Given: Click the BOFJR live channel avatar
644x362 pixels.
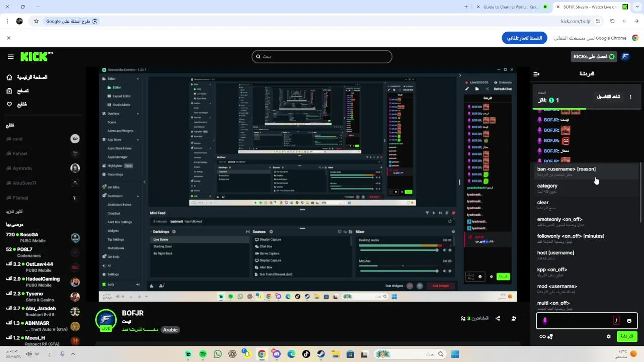Looking at the screenshot, I should pyautogui.click(x=106, y=320).
